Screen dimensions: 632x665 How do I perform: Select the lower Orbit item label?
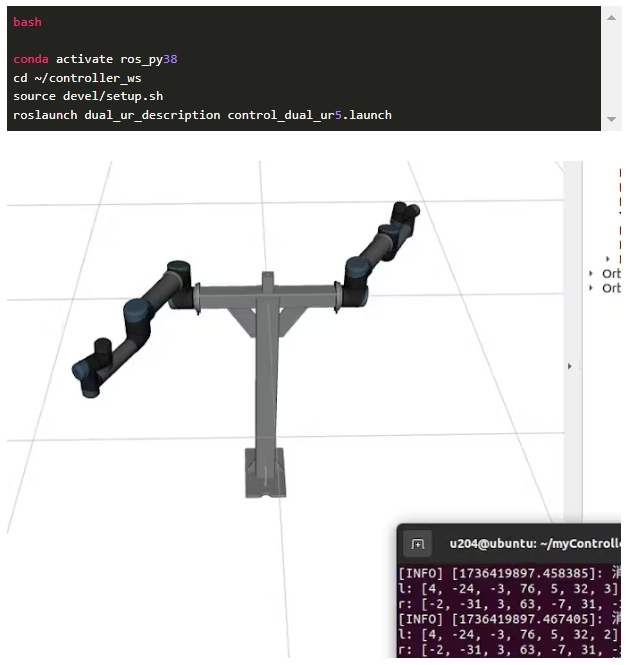tap(610, 288)
